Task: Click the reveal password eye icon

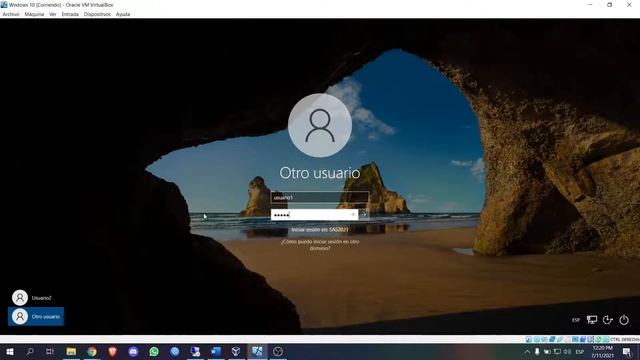Action: click(353, 215)
